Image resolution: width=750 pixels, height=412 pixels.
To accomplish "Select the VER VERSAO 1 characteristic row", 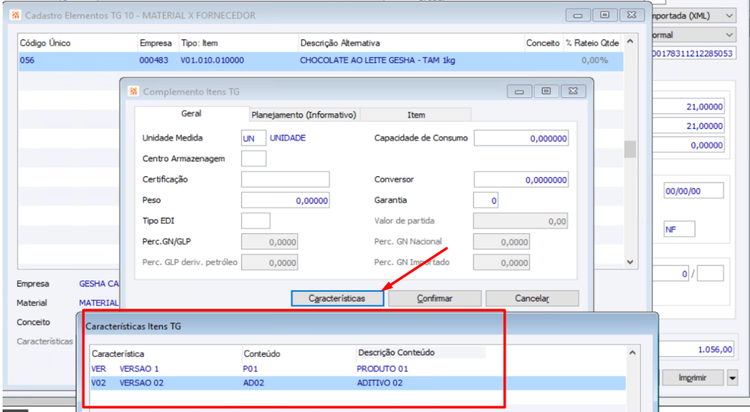I will (358, 369).
